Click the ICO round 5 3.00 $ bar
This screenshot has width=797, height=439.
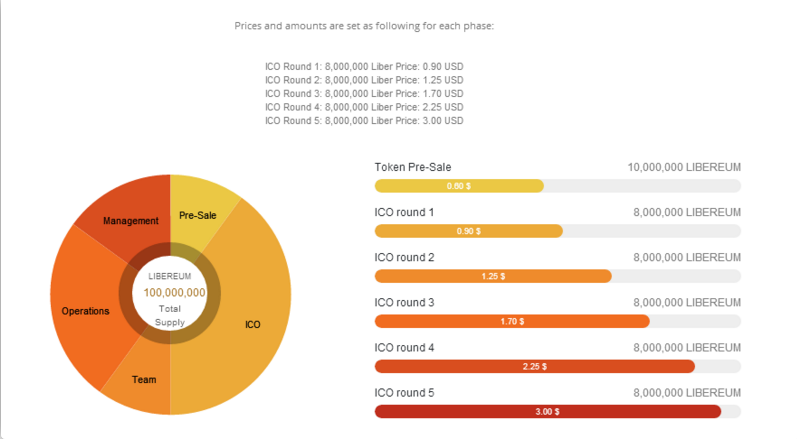[547, 411]
